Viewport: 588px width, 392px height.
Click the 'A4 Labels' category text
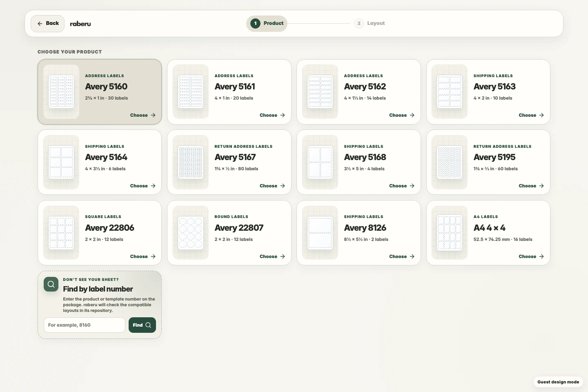pyautogui.click(x=486, y=217)
